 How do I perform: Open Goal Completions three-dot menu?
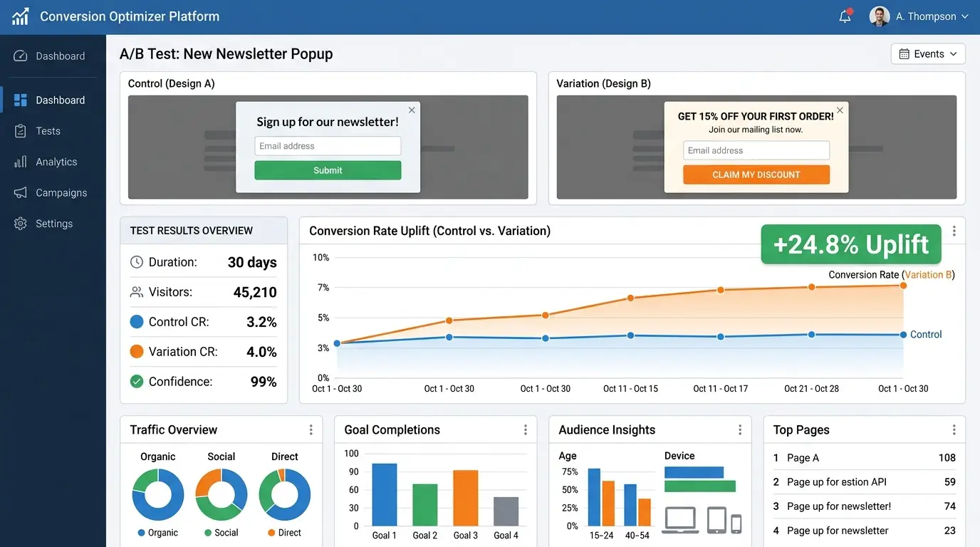pyautogui.click(x=525, y=429)
